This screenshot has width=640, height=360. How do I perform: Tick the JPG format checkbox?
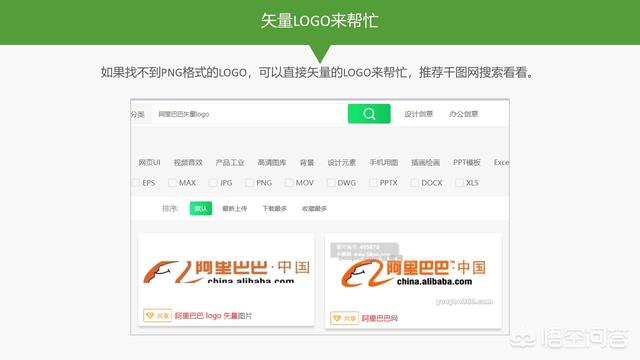[213, 182]
